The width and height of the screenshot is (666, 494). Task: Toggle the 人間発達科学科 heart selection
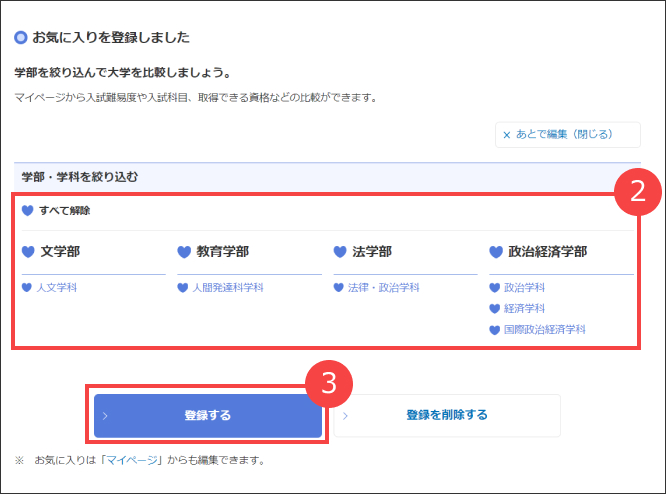pos(183,288)
